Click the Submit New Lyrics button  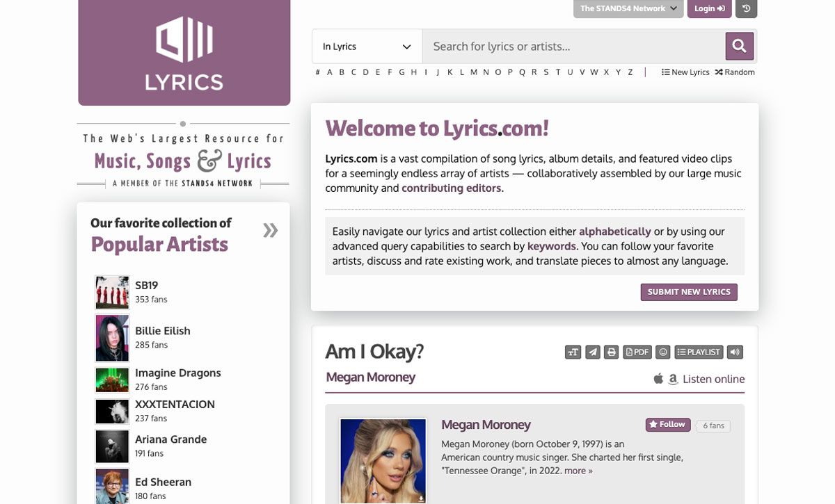(689, 292)
